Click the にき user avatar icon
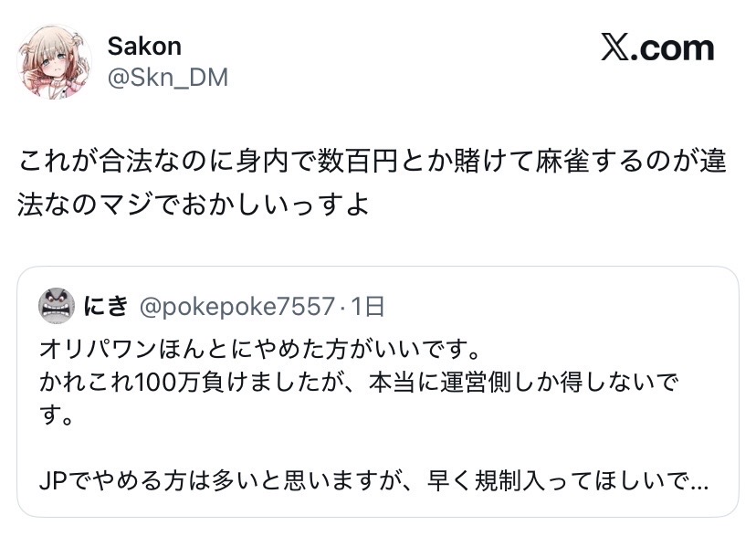The image size is (756, 557). coord(57,306)
